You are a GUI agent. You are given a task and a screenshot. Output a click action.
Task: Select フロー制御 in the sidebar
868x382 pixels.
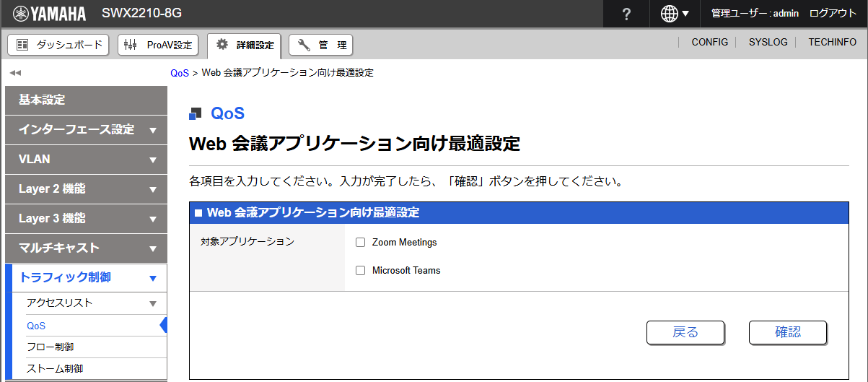[x=50, y=347]
